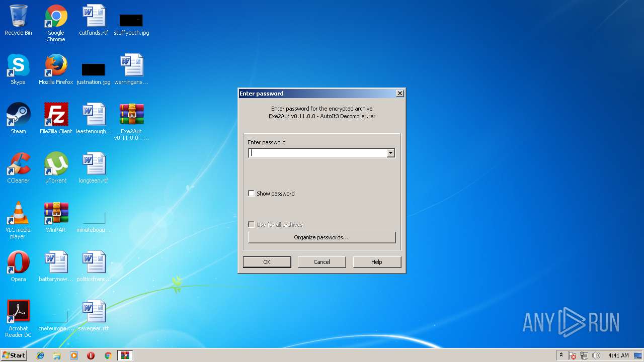Launch Opera from the taskbar

(91, 355)
